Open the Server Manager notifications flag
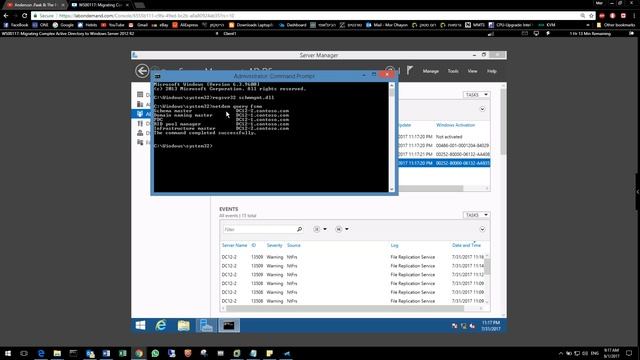Image resolution: width=640 pixels, height=360 pixels. point(410,71)
